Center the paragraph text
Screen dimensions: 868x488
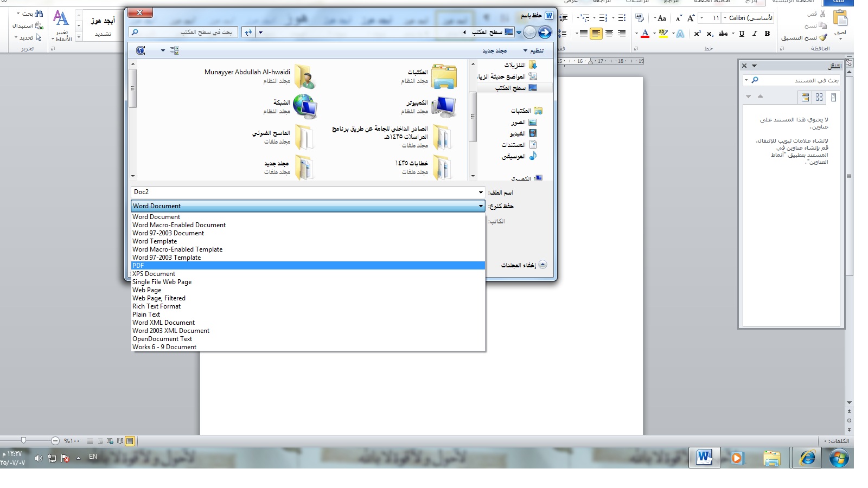609,34
